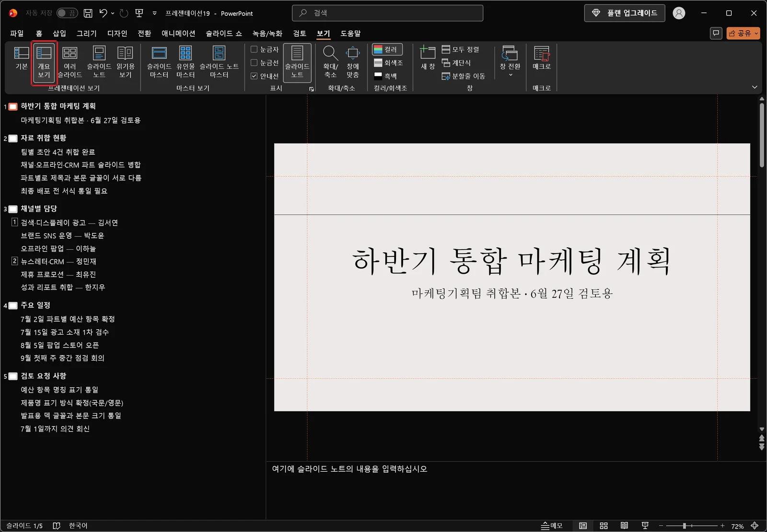Switch to normal view in status bar
This screenshot has width=767, height=532.
(x=583, y=526)
